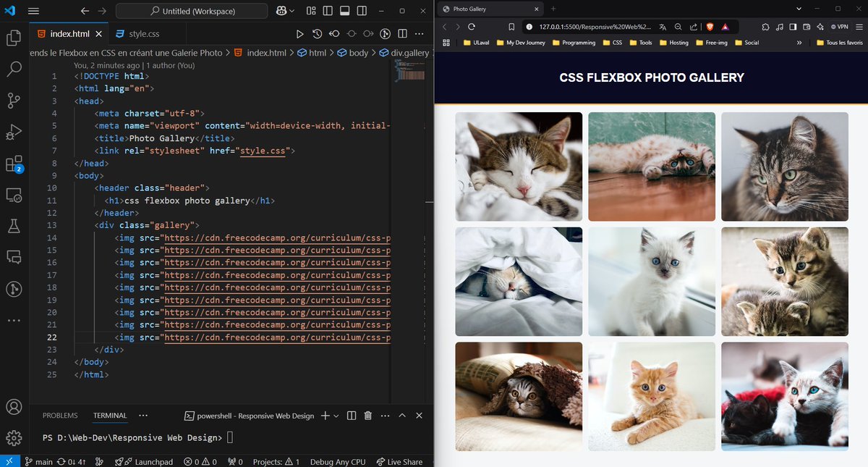Open the PROBLEMS panel tab
This screenshot has width=868, height=467.
click(x=60, y=416)
